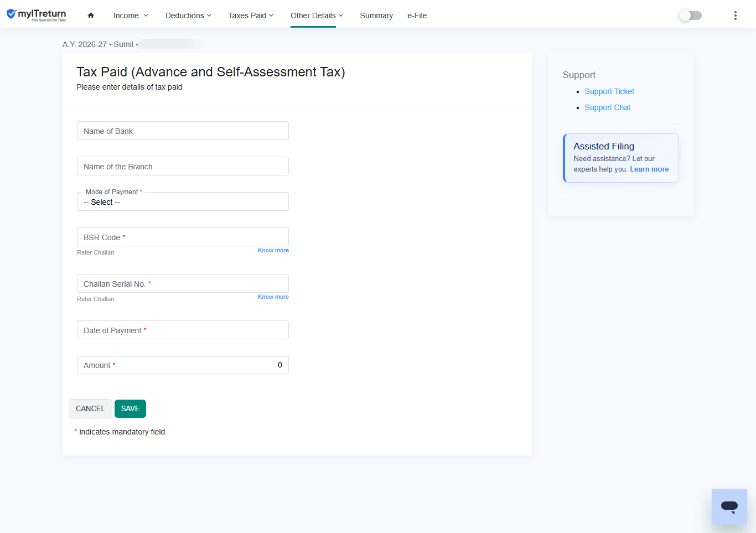
Task: Click the Support heading
Action: (x=579, y=75)
